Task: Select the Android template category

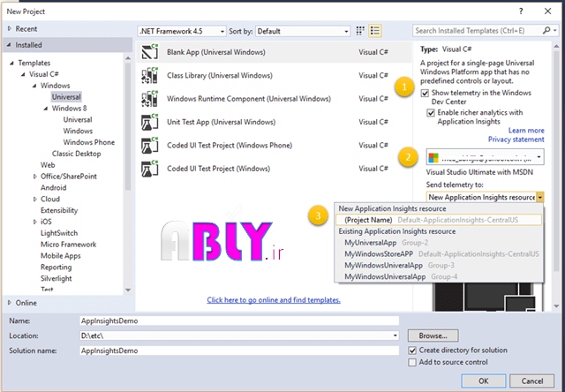Action: tap(53, 188)
